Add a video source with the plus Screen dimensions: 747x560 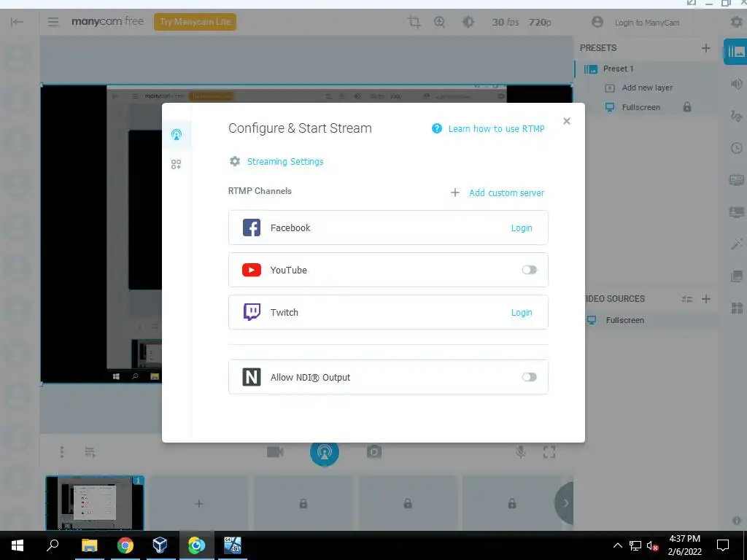(x=706, y=299)
